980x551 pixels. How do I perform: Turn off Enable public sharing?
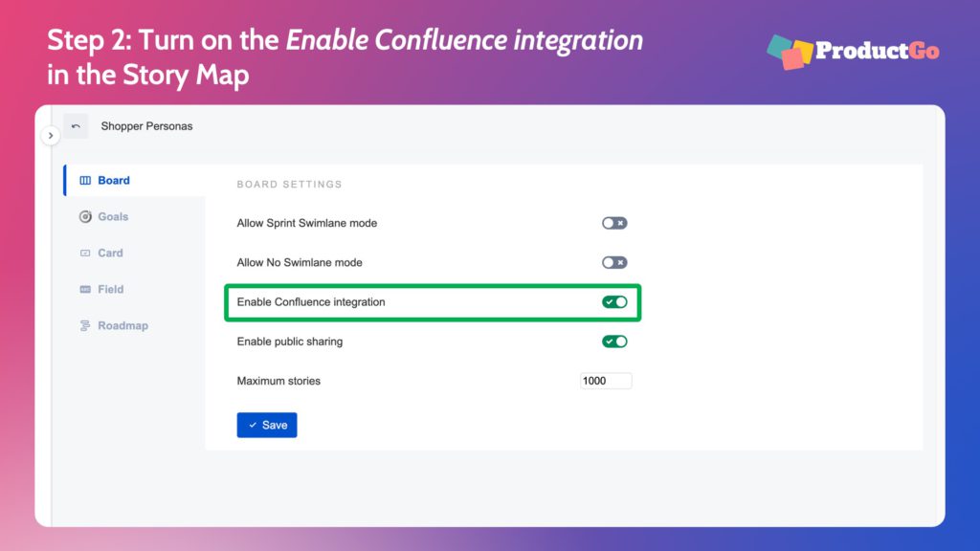(614, 341)
